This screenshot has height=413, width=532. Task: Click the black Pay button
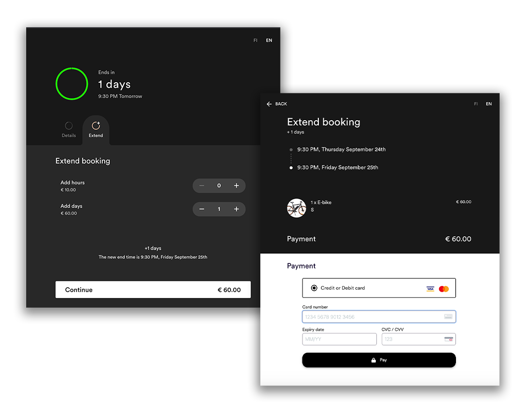pos(379,360)
